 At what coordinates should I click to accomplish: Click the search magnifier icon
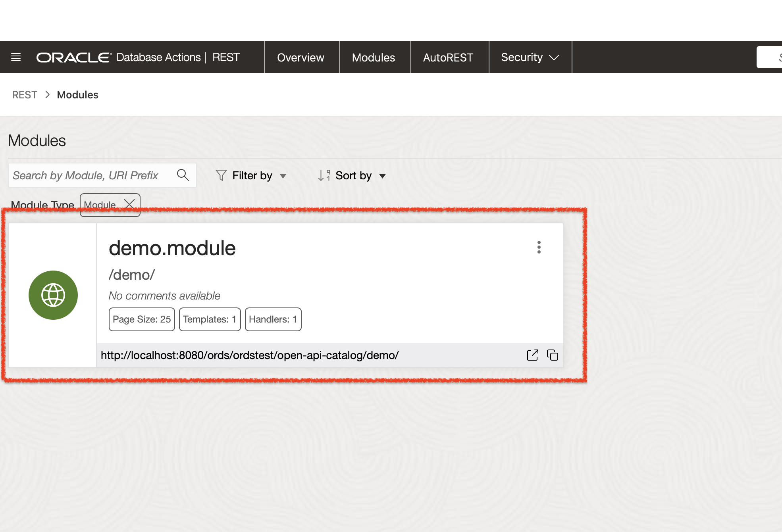[x=183, y=175]
